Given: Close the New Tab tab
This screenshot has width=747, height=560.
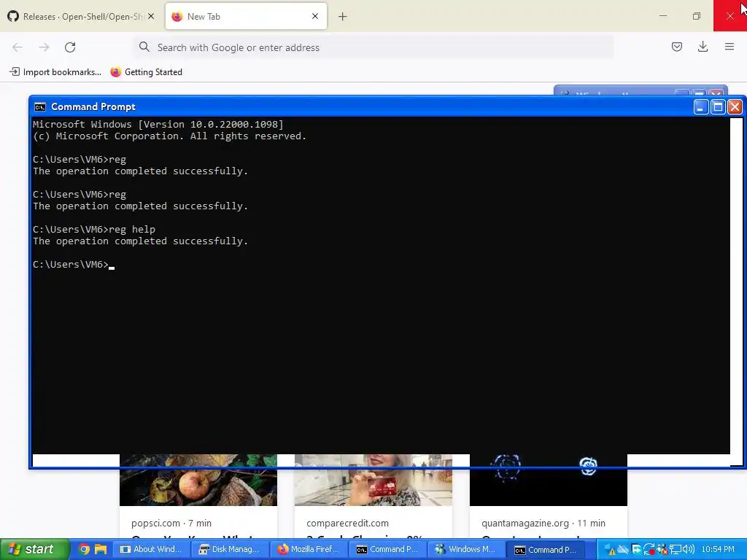Looking at the screenshot, I should [315, 16].
